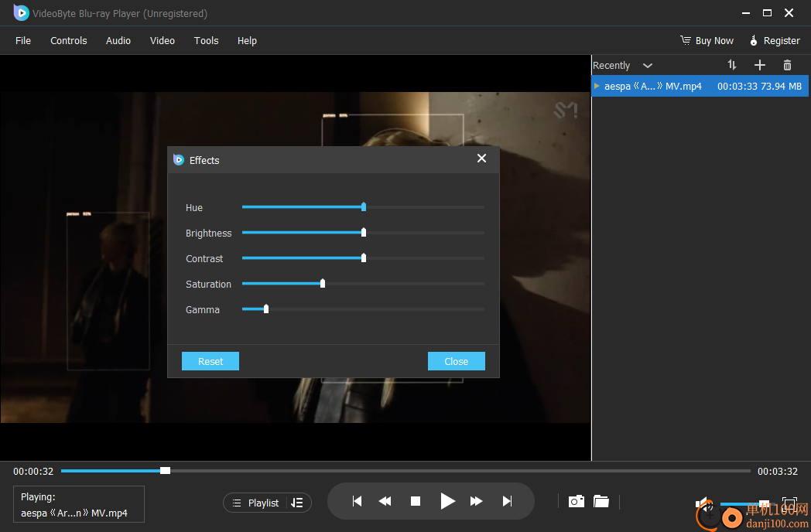Screen dimensions: 811x532
Task: Open the Help menu
Action: click(x=247, y=40)
